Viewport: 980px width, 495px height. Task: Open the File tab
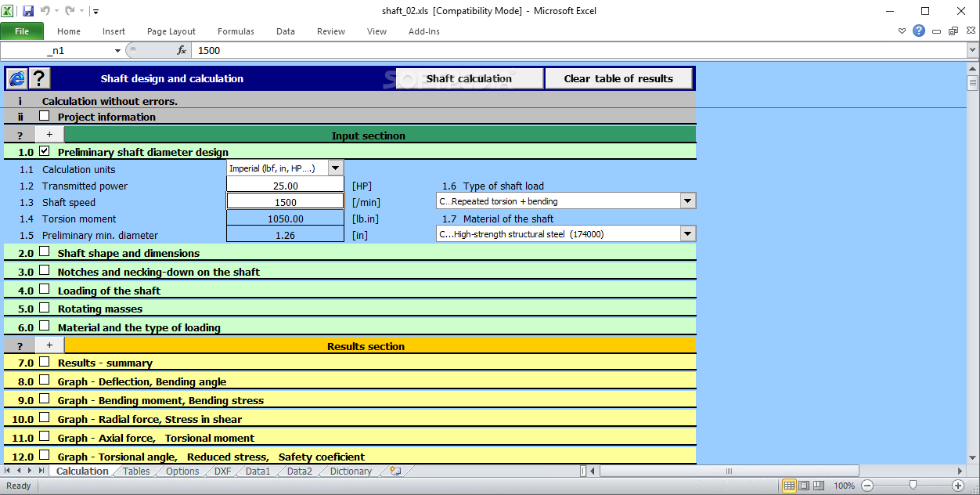pyautogui.click(x=22, y=31)
